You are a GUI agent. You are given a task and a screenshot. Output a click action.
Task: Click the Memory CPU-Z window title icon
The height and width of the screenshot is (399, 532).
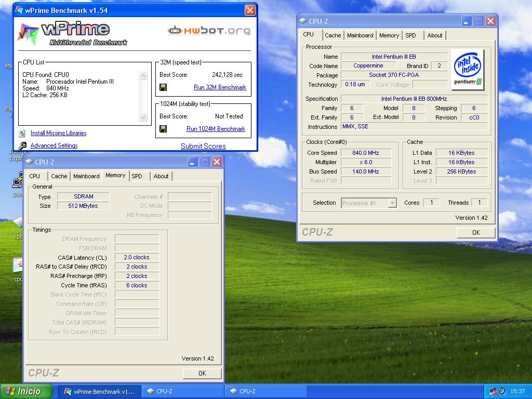29,162
